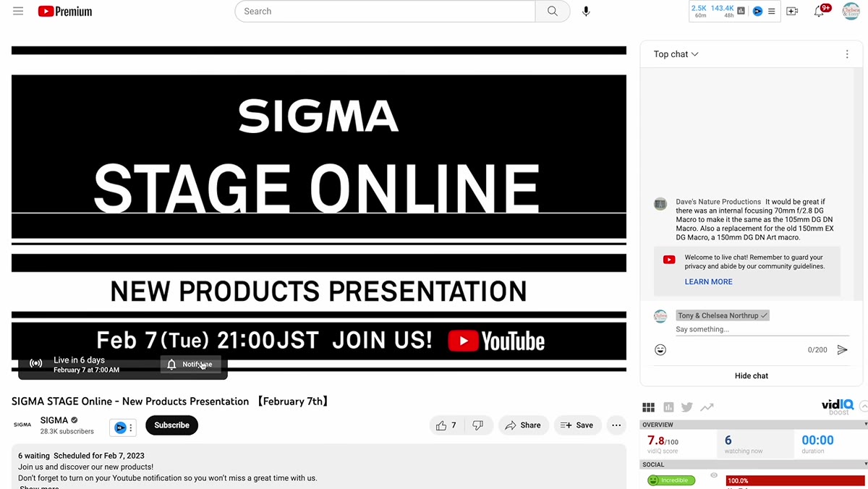Screen dimensions: 868x489
Task: Follow the LEARN MORE chat link
Action: coord(709,281)
